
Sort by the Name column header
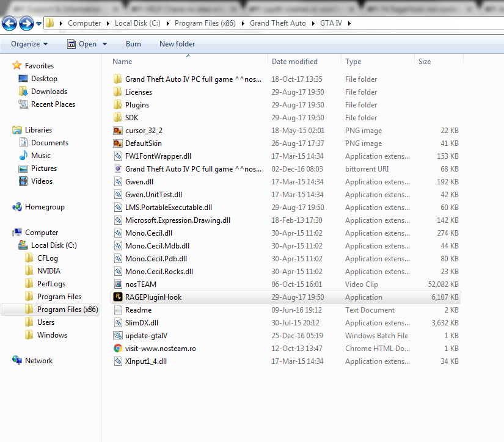tap(122, 62)
